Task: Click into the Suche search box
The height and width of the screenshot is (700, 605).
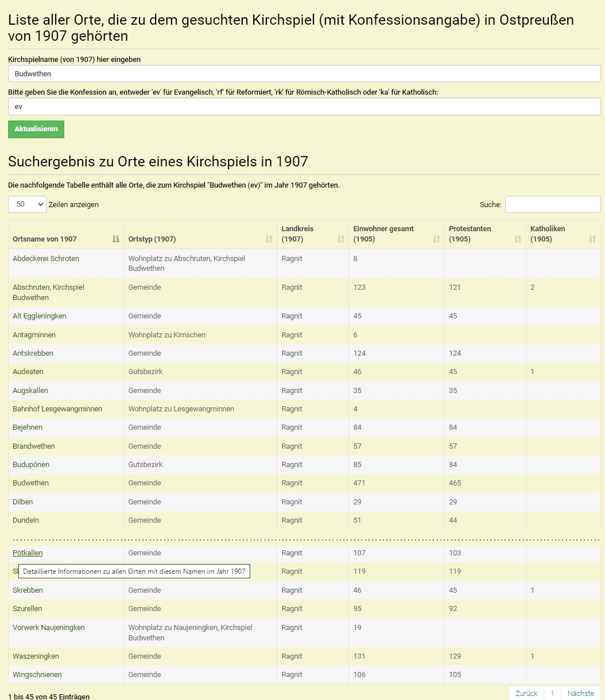Action: [553, 204]
